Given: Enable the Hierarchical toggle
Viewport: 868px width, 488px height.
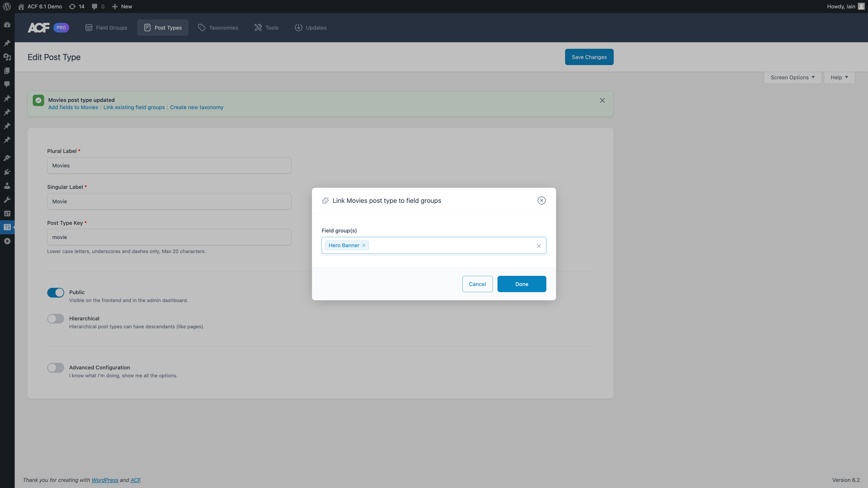Looking at the screenshot, I should [56, 318].
